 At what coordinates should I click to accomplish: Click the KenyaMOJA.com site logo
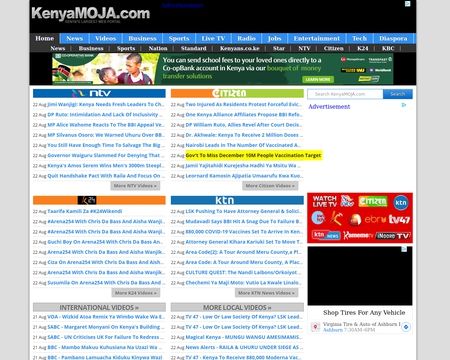tap(90, 14)
